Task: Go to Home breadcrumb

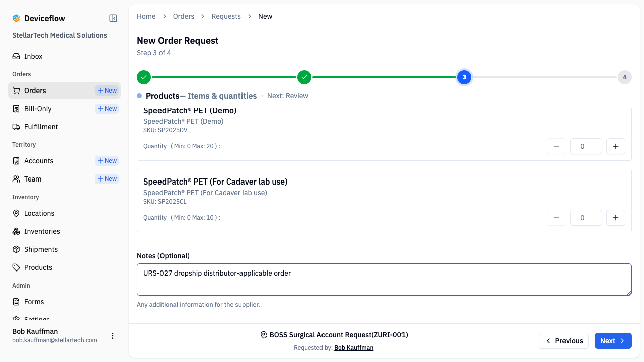Action: (x=146, y=16)
